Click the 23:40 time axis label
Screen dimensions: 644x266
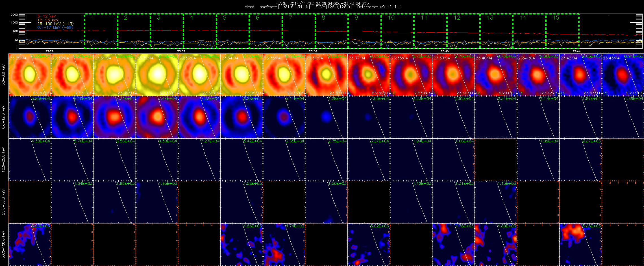(x=445, y=51)
